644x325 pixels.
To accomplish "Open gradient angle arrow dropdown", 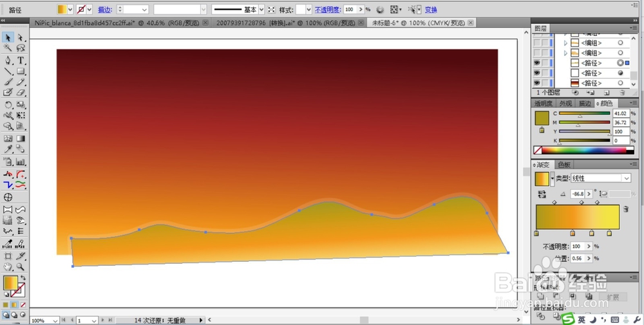I will tap(589, 194).
